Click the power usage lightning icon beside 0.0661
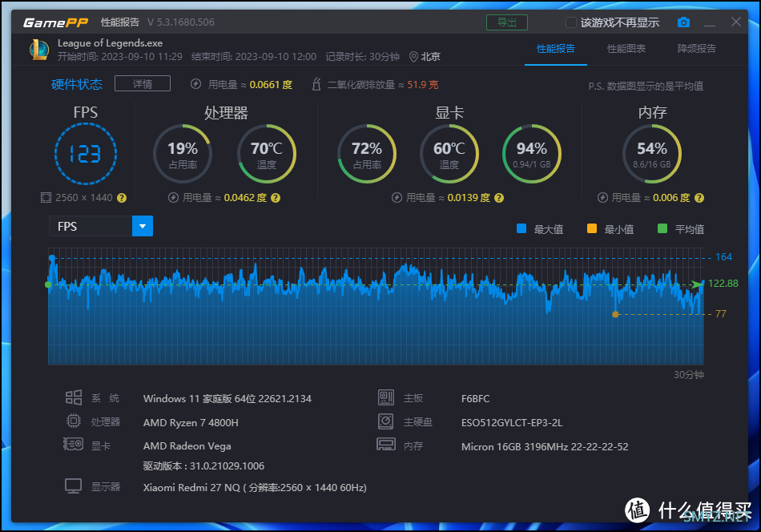This screenshot has width=761, height=532. pyautogui.click(x=195, y=84)
